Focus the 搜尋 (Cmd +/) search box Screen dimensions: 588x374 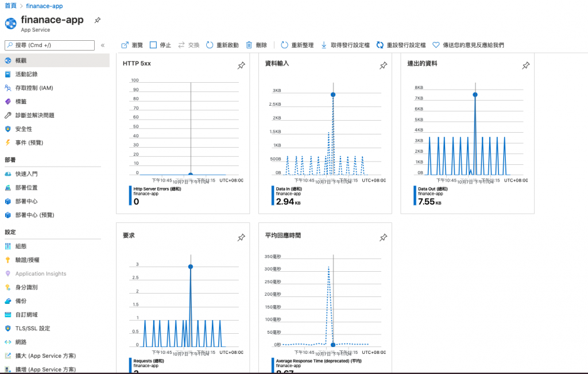[49, 45]
